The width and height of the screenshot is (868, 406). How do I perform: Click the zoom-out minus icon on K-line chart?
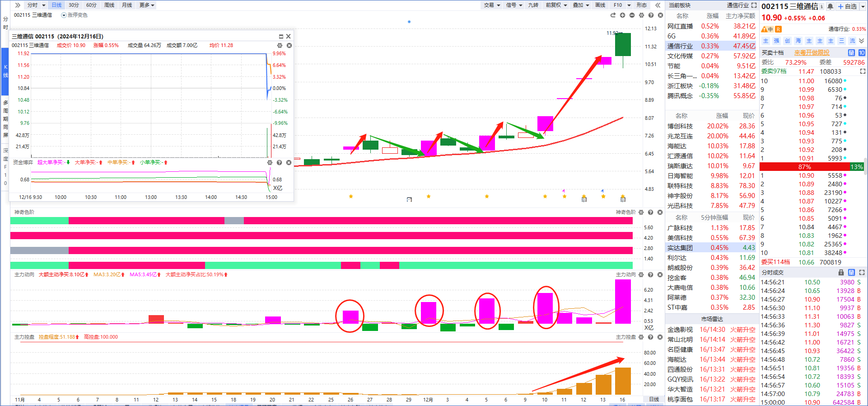pos(632,15)
